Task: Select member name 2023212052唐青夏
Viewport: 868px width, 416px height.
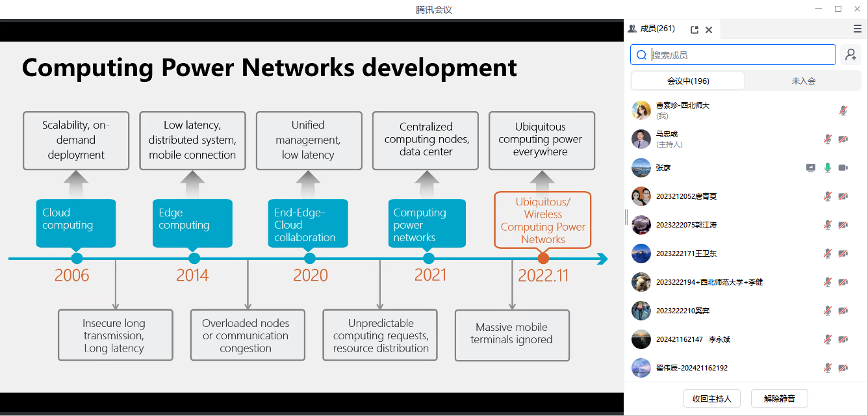Action: pyautogui.click(x=687, y=196)
